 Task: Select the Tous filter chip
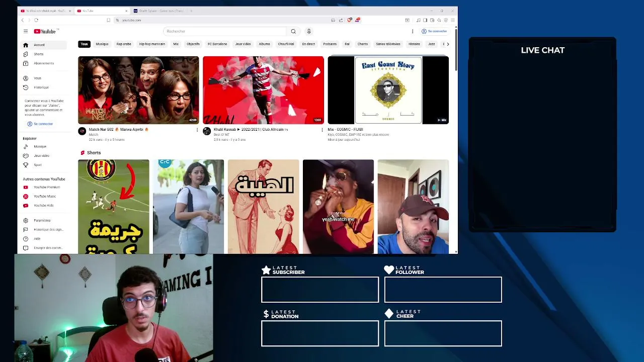click(x=84, y=44)
